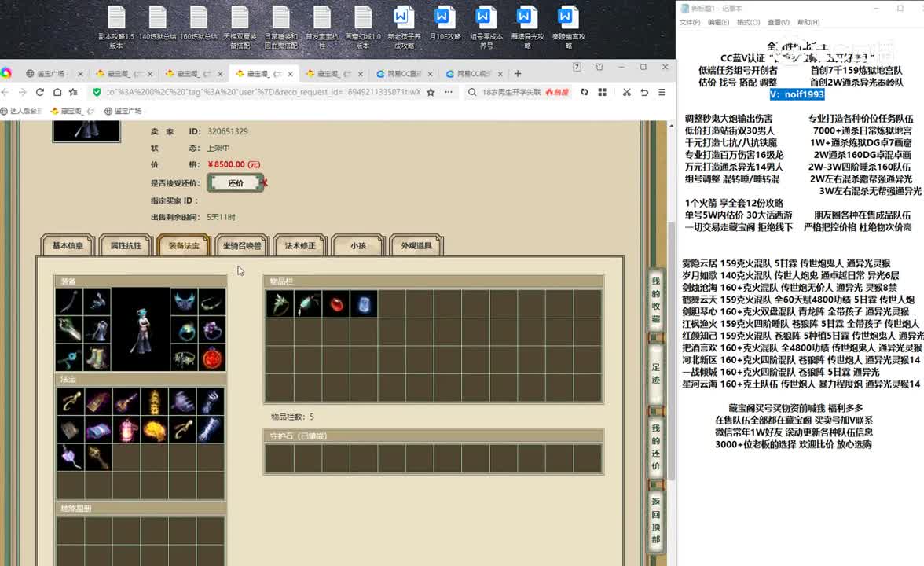Viewport: 924px width, 566px height.
Task: Click the price text ¥8500.00 (元)
Action: [x=234, y=164]
